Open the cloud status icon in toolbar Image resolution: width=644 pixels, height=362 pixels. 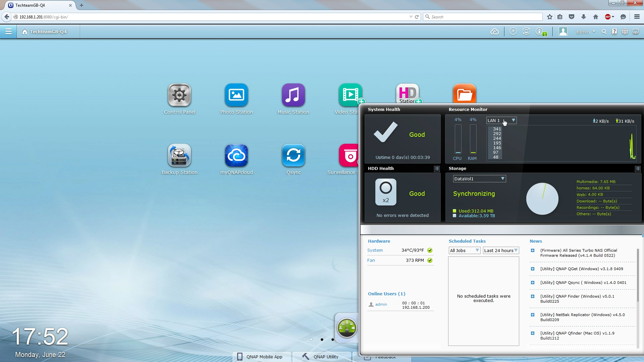494,32
